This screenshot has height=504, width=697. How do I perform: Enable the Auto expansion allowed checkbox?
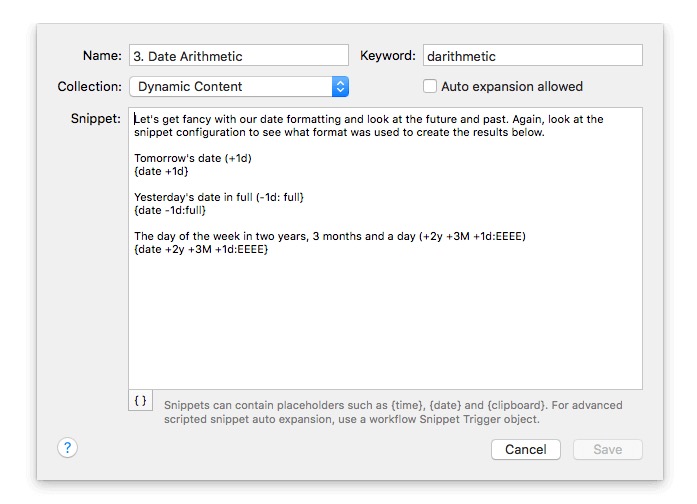pyautogui.click(x=430, y=87)
